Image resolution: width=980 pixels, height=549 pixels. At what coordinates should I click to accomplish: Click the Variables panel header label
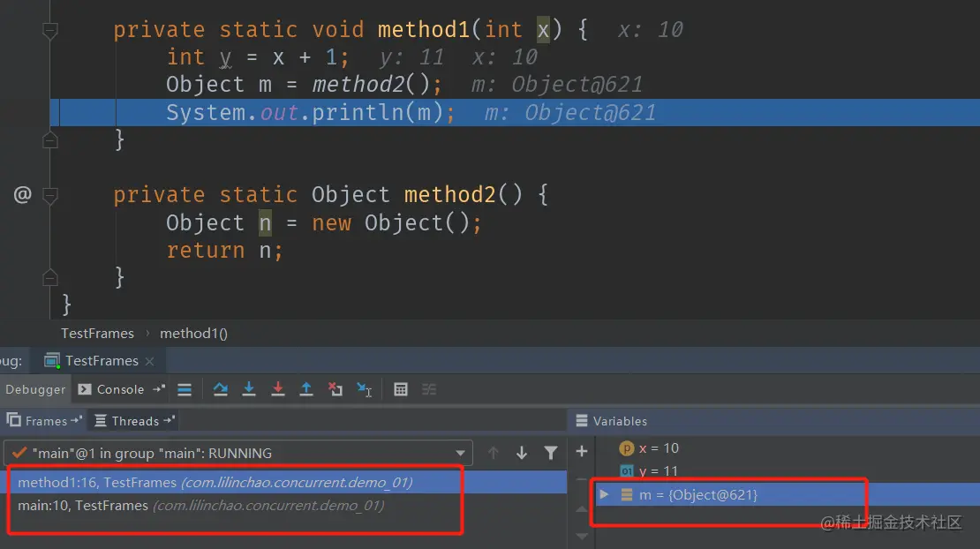(620, 421)
